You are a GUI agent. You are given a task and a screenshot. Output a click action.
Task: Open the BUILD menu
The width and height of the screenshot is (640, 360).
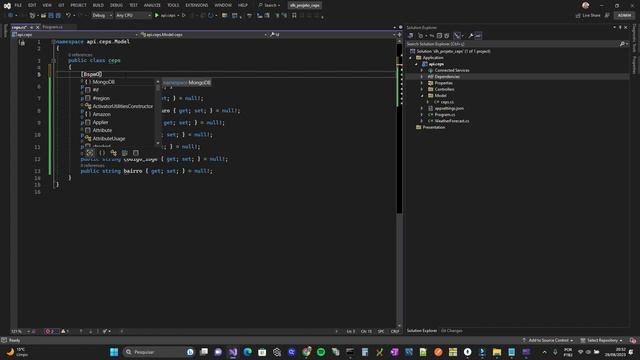[98, 5]
